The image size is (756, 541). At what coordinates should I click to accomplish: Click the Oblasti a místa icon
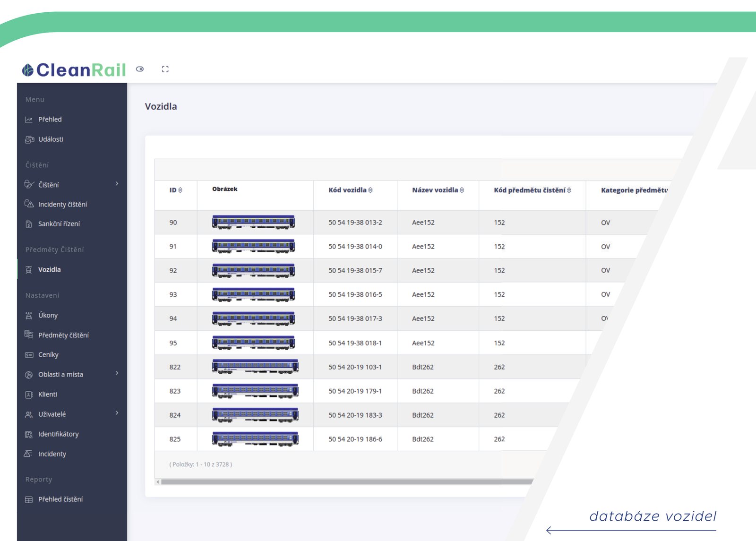(x=29, y=375)
